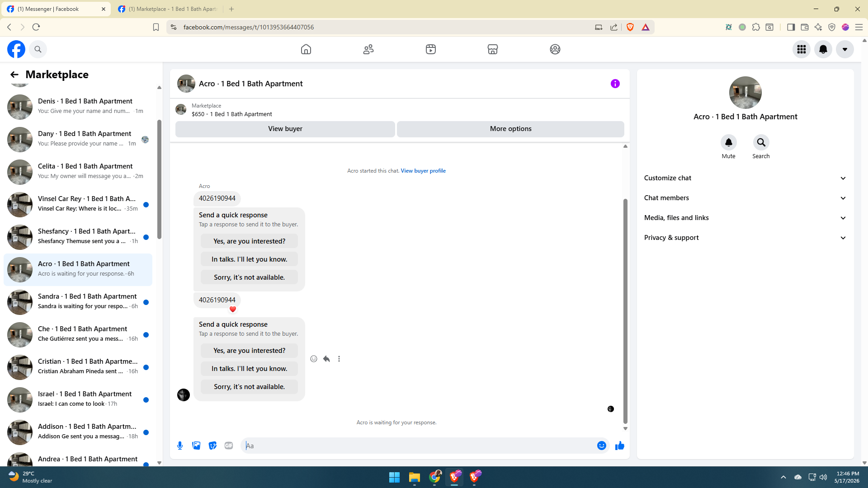Click the browser address bar URL
The image size is (868, 488).
pyautogui.click(x=248, y=27)
